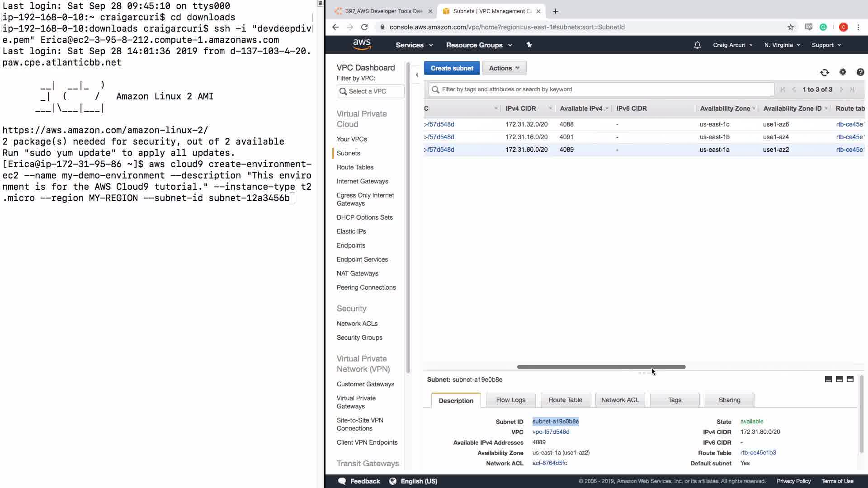
Task: Open the N. Virginia region selector
Action: coord(782,45)
